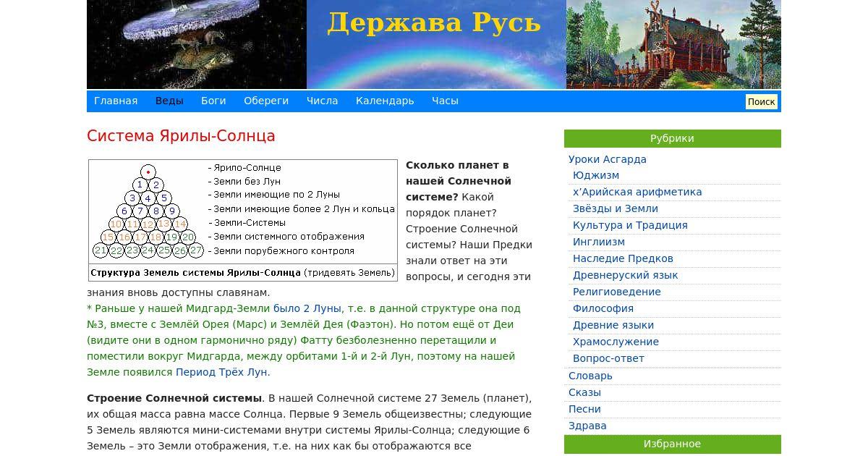Open Религиоведение sidebar category
Screen dimensions: 868x456
pyautogui.click(x=617, y=292)
